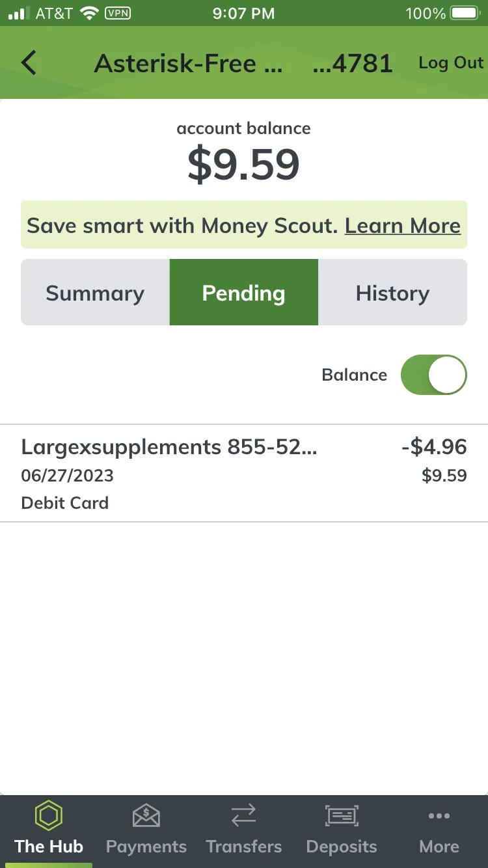488x868 pixels.
Task: Tap the VPN indicator badge
Action: [118, 13]
